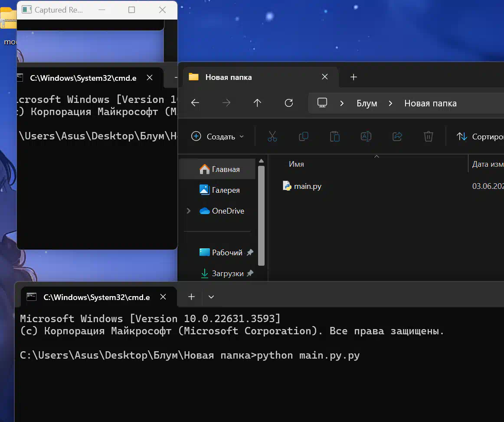Add a new tab in File Explorer

coord(353,77)
